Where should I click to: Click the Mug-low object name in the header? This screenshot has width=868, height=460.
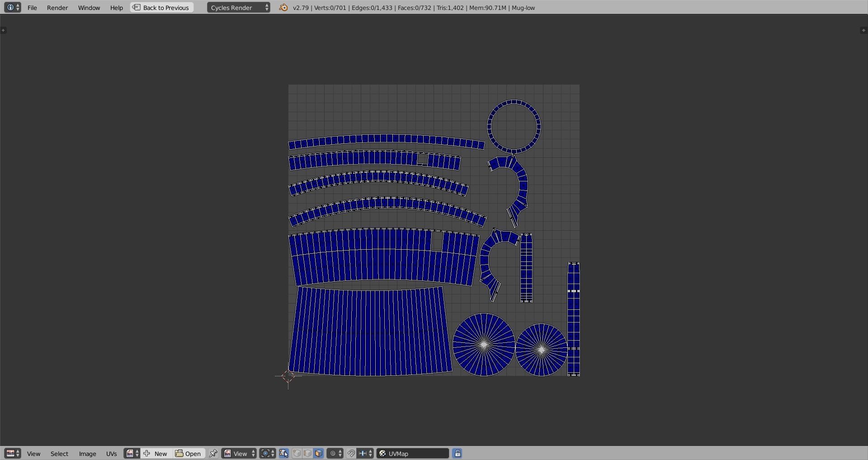point(524,8)
